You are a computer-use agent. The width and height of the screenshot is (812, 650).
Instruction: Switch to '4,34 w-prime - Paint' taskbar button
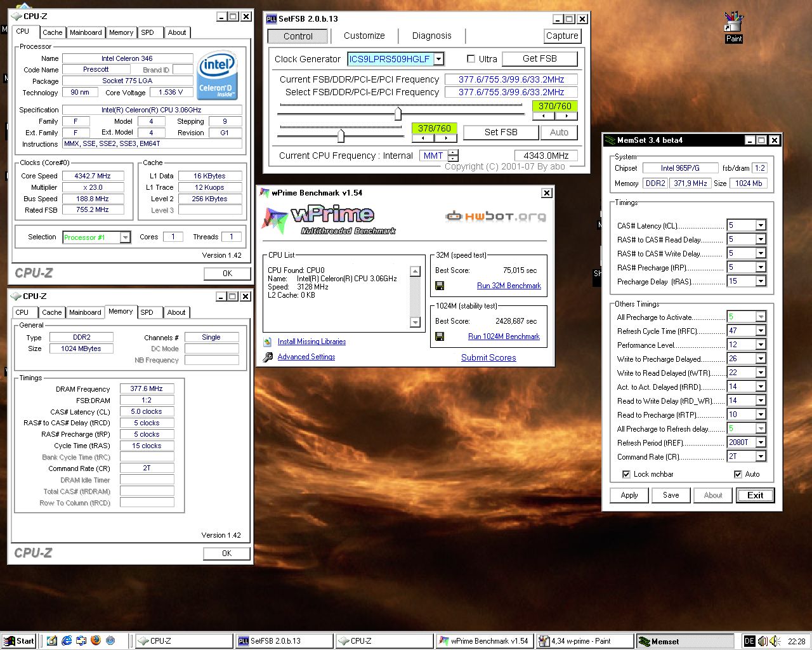[x=584, y=641]
